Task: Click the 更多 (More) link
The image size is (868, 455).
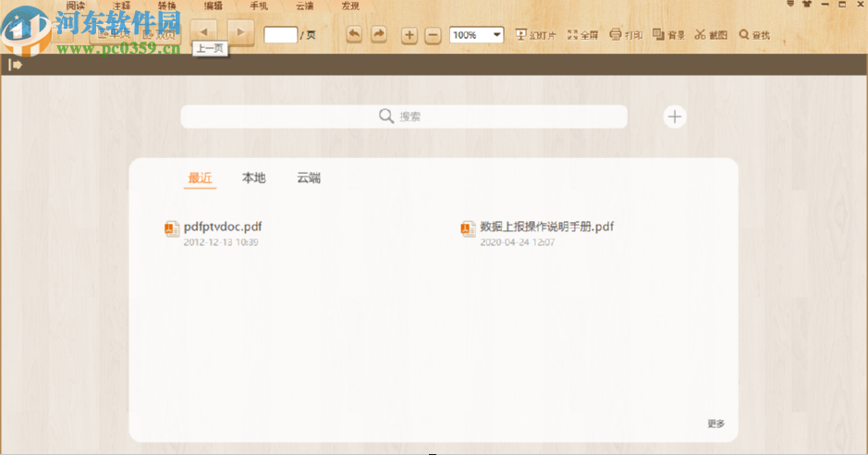Action: [715, 424]
